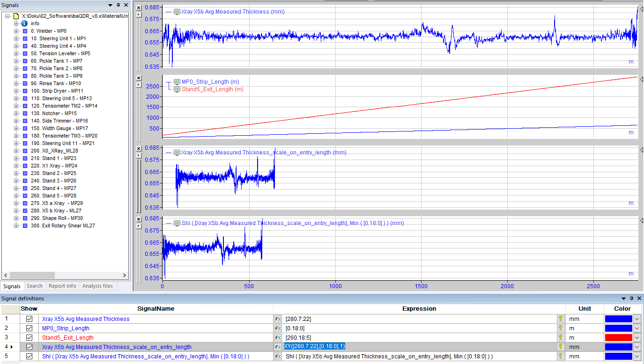Open the Report info tab

(62, 286)
